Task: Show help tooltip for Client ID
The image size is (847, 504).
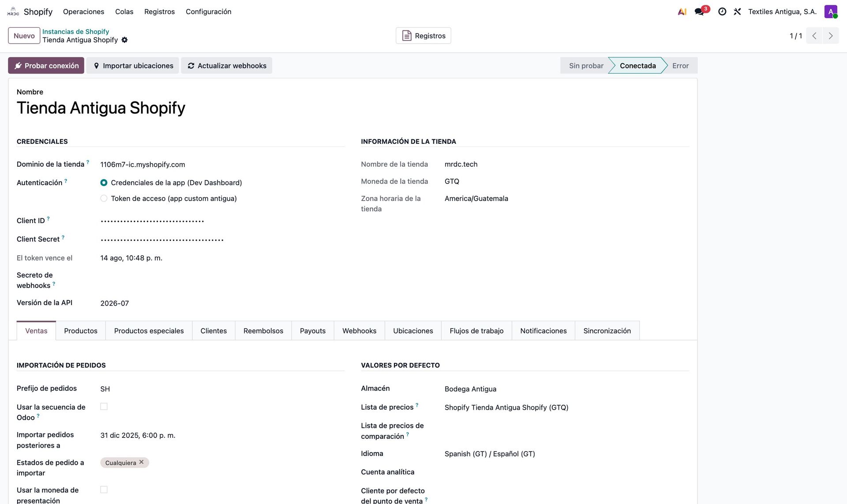Action: [x=48, y=219]
